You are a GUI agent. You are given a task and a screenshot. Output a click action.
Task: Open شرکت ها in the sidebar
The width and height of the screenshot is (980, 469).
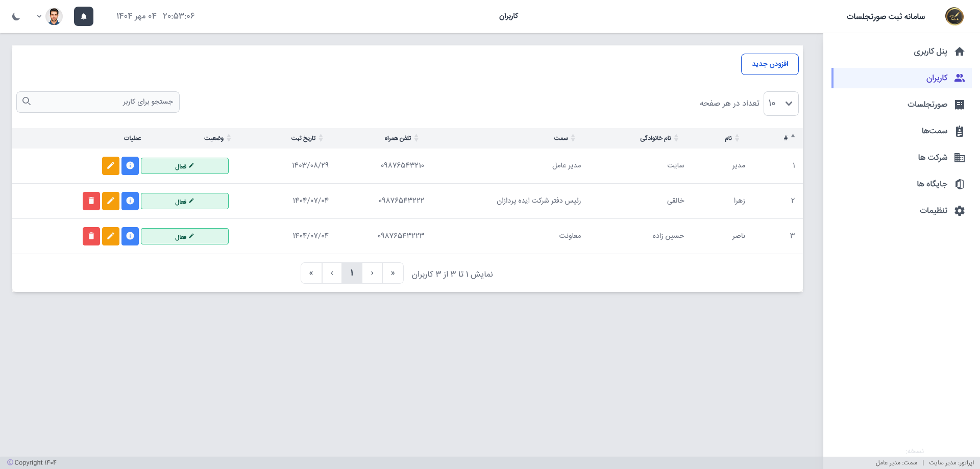tap(933, 158)
